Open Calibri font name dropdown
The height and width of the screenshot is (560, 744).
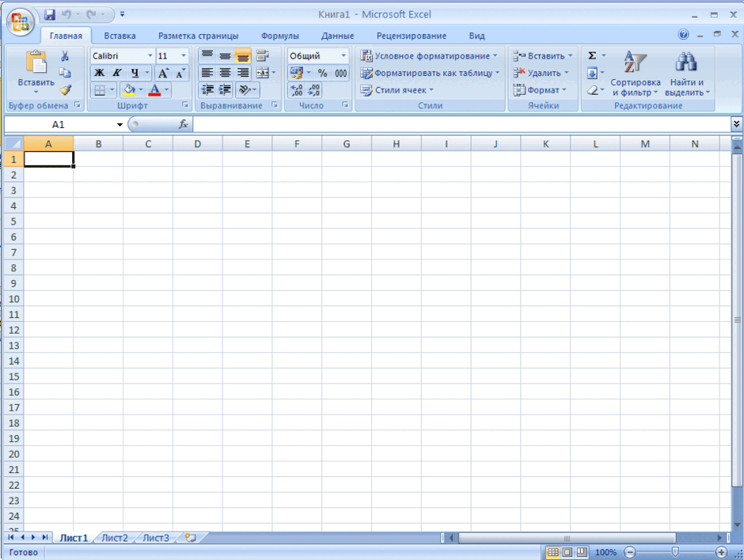click(x=150, y=56)
